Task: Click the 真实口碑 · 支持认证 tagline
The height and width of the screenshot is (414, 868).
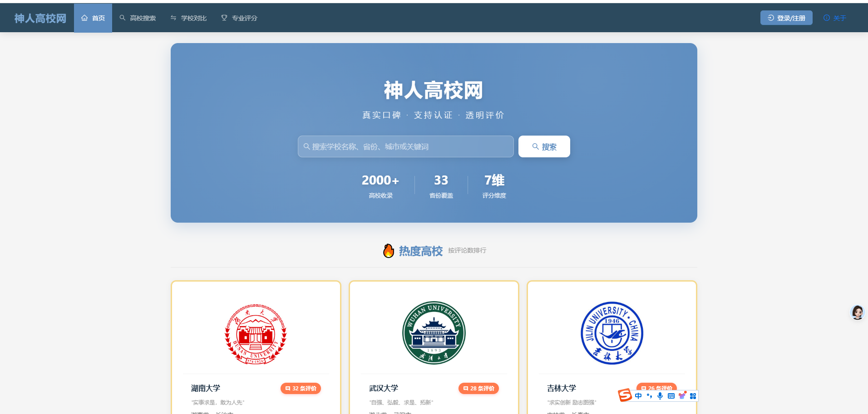Action: pyautogui.click(x=433, y=115)
